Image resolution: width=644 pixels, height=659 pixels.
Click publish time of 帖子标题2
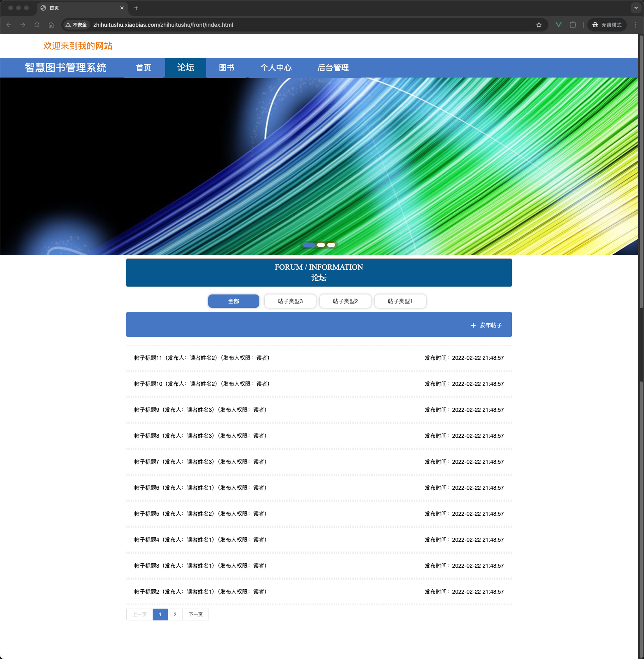click(464, 592)
